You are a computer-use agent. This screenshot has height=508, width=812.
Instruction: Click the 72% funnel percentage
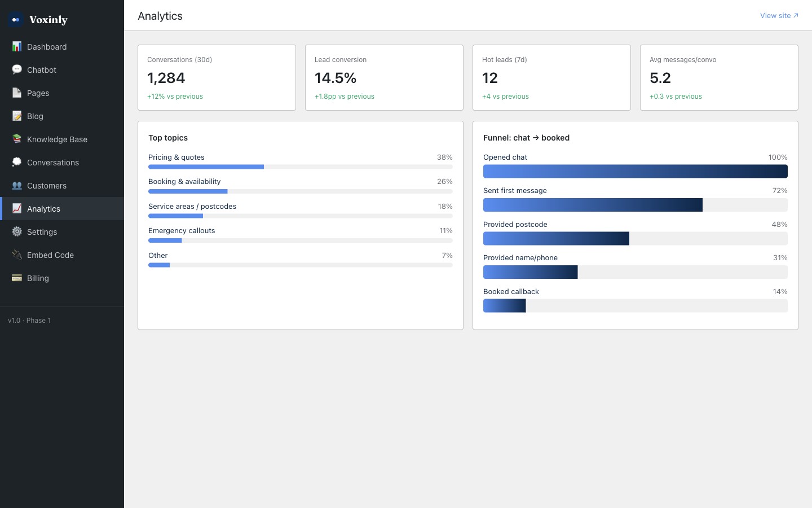[780, 191]
